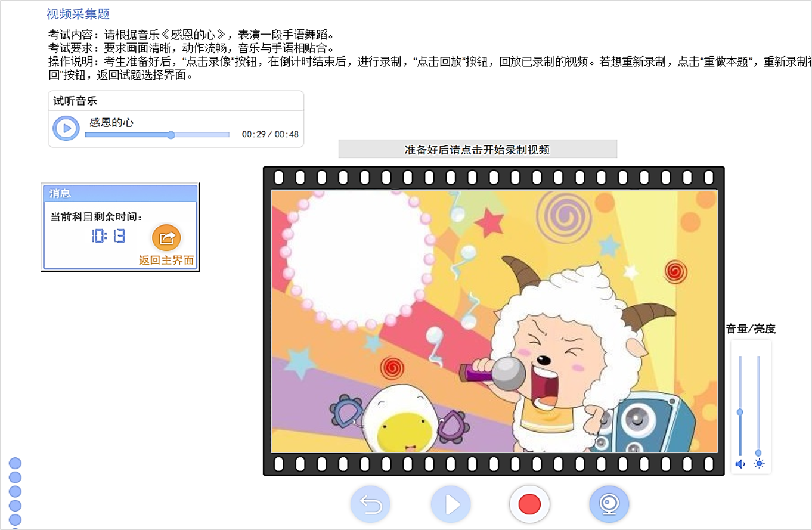Click the playback triangle button below video
The height and width of the screenshot is (530, 812).
tap(451, 504)
